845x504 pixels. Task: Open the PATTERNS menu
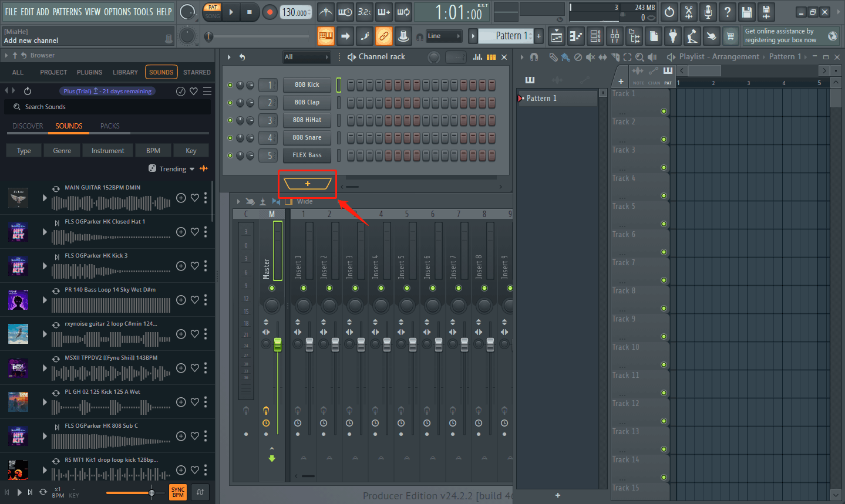[x=67, y=12]
